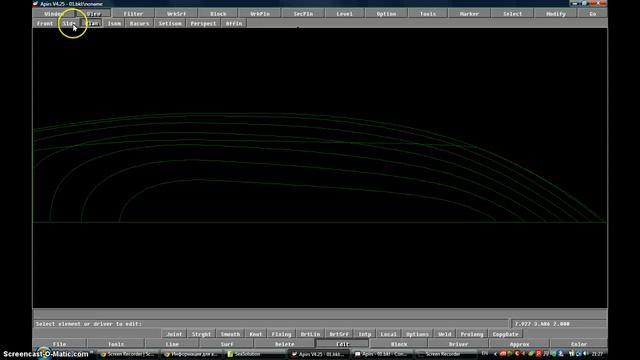Image resolution: width=640 pixels, height=360 pixels.
Task: Switch to Front view
Action: coord(45,23)
